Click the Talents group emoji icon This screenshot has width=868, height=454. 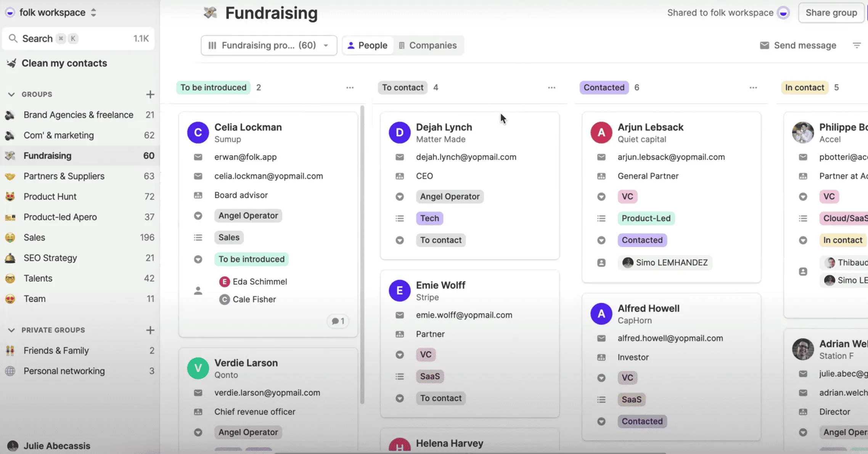(10, 279)
